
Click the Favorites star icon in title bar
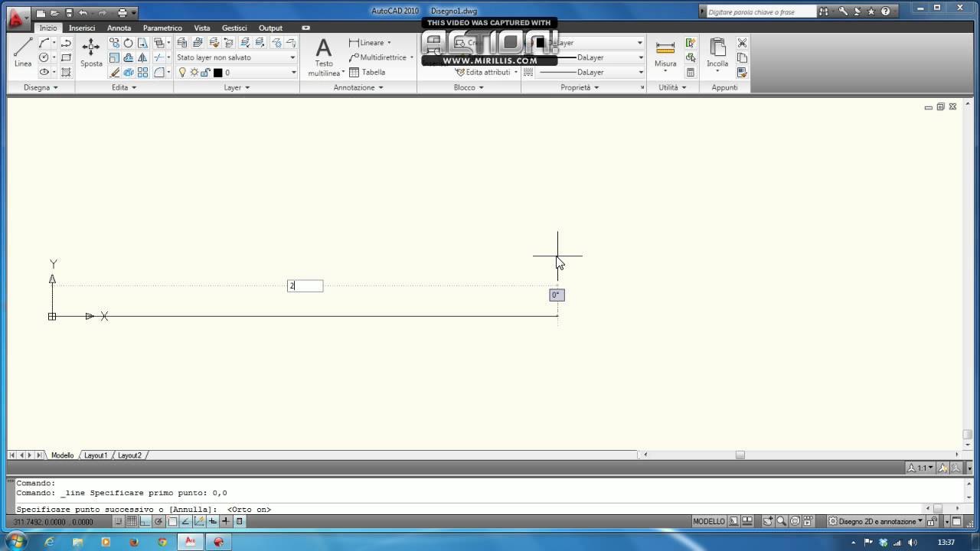(871, 11)
